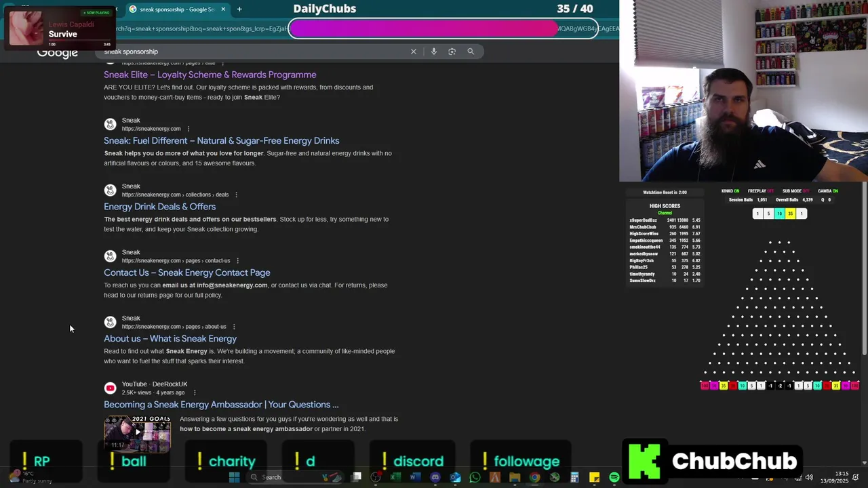Image resolution: width=868 pixels, height=488 pixels.
Task: Click the magenta DailyChubs progress bar
Action: coord(443,28)
